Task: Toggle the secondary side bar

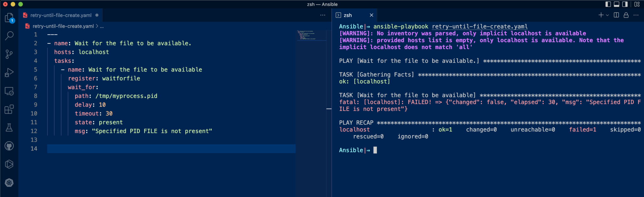Action: [x=625, y=4]
